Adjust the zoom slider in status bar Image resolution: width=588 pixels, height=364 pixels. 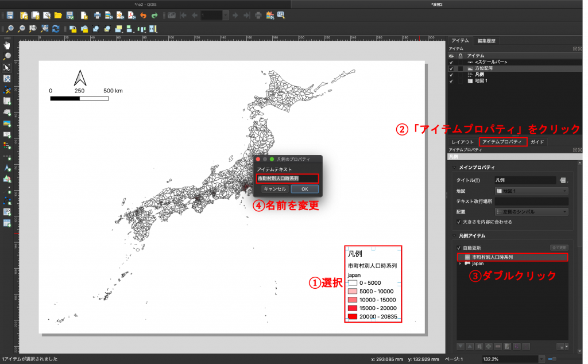(555, 359)
